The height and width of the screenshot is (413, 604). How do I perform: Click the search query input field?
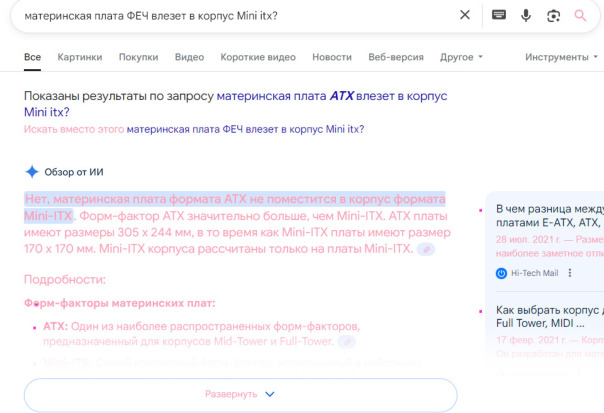click(239, 16)
